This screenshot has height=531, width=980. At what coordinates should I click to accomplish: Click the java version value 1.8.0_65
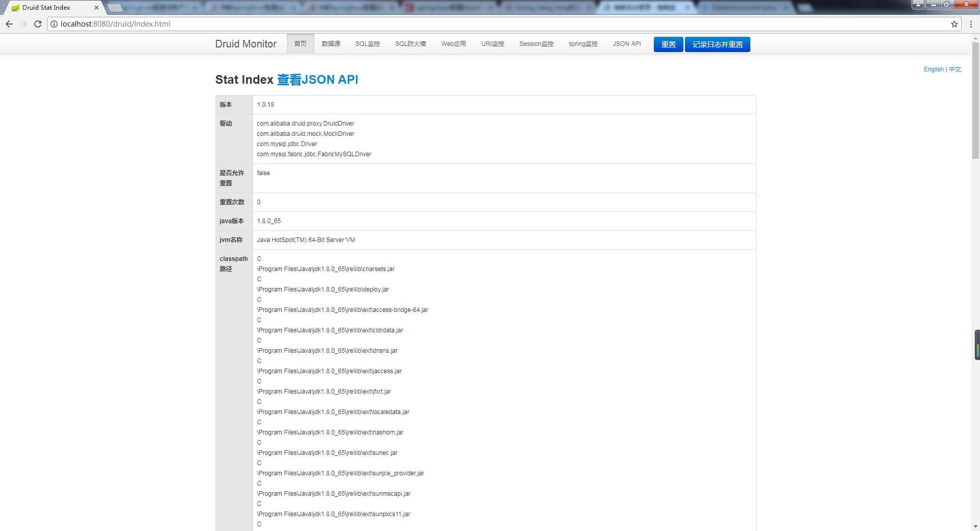[269, 221]
